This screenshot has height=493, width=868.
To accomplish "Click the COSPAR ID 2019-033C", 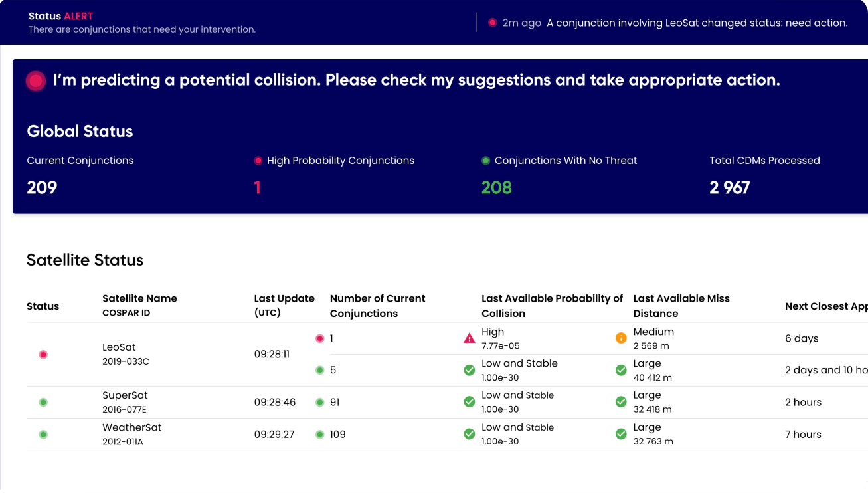I will tap(126, 362).
